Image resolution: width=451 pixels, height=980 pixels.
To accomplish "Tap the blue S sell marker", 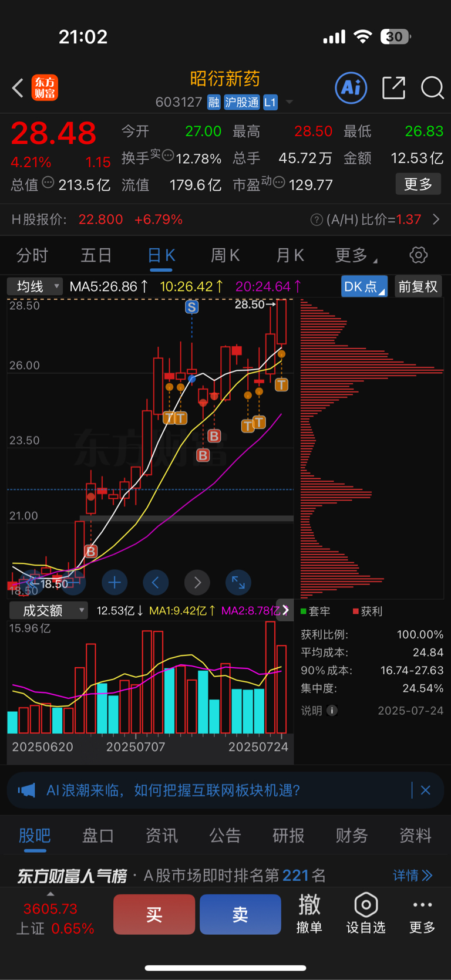I will [191, 307].
